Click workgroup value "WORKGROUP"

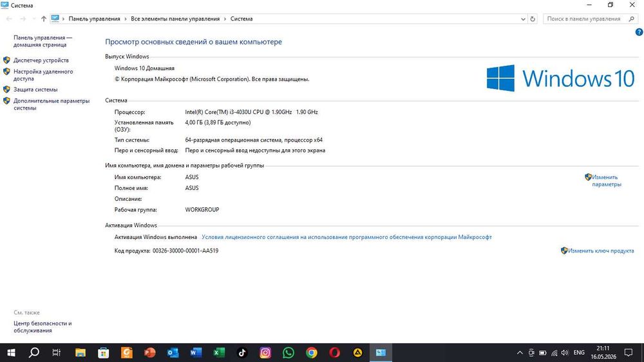pos(202,209)
